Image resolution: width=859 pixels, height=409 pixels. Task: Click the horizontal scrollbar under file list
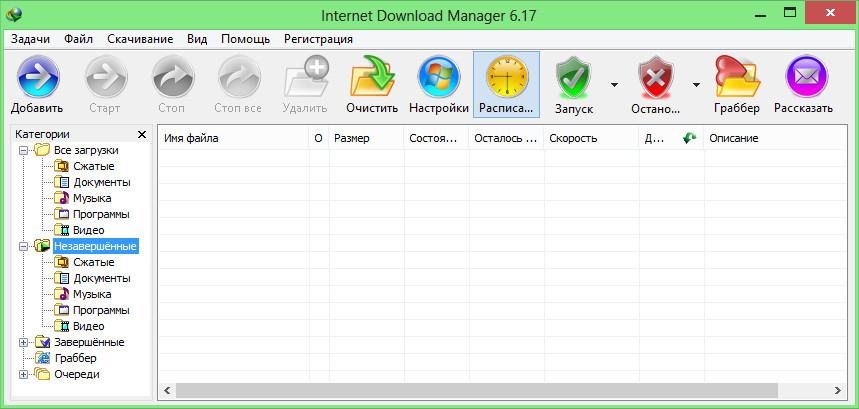[x=500, y=389]
